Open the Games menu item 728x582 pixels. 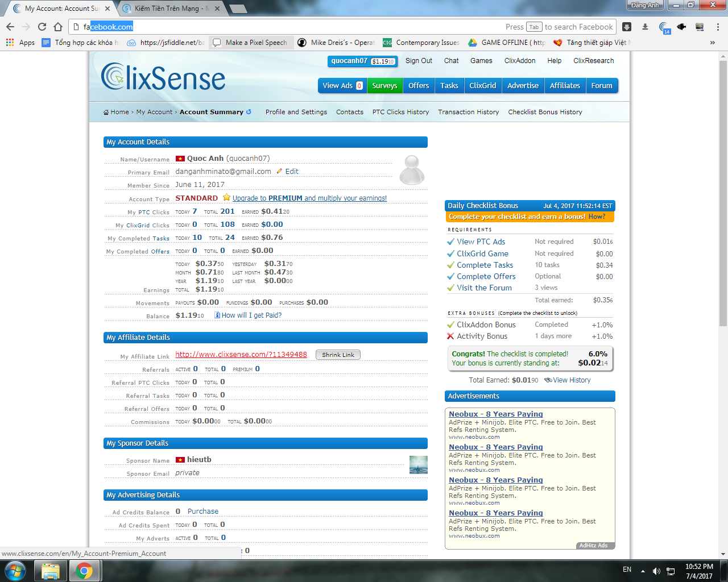[x=481, y=61]
